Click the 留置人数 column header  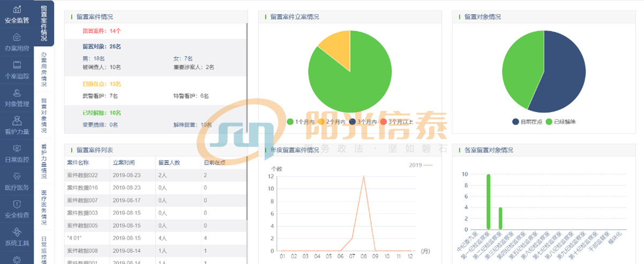pyautogui.click(x=169, y=163)
